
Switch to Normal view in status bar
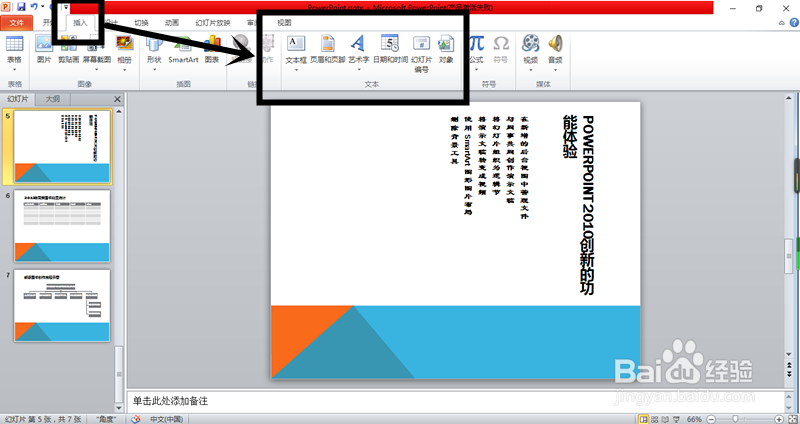pyautogui.click(x=643, y=419)
